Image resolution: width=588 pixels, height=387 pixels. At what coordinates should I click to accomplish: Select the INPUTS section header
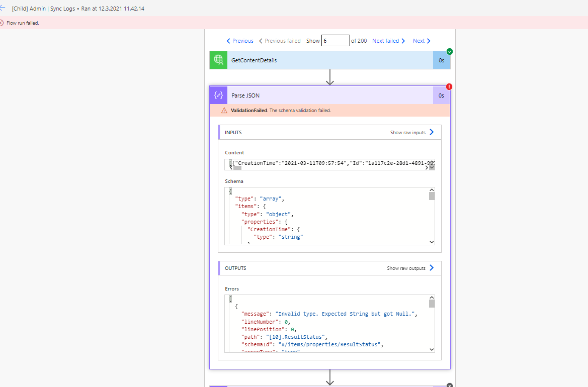point(232,132)
